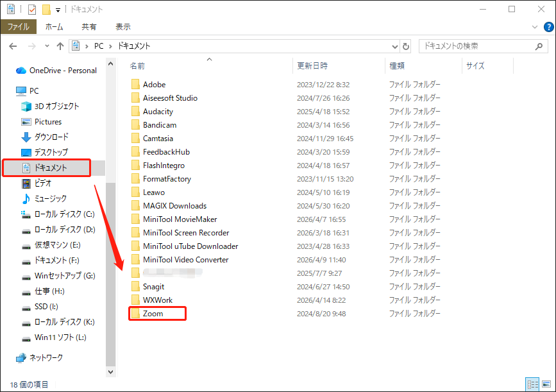
Task: Open the recent locations dropdown
Action: tap(47, 46)
